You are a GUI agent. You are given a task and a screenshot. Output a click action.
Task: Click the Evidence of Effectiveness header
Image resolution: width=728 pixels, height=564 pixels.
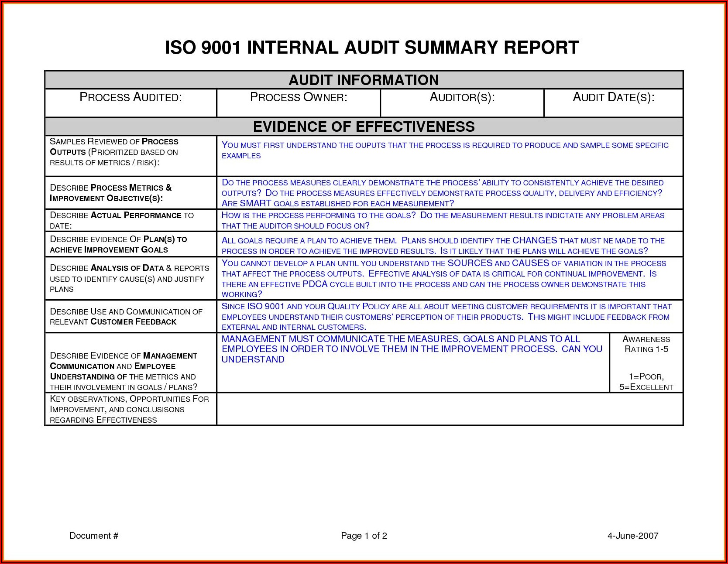pos(364,127)
